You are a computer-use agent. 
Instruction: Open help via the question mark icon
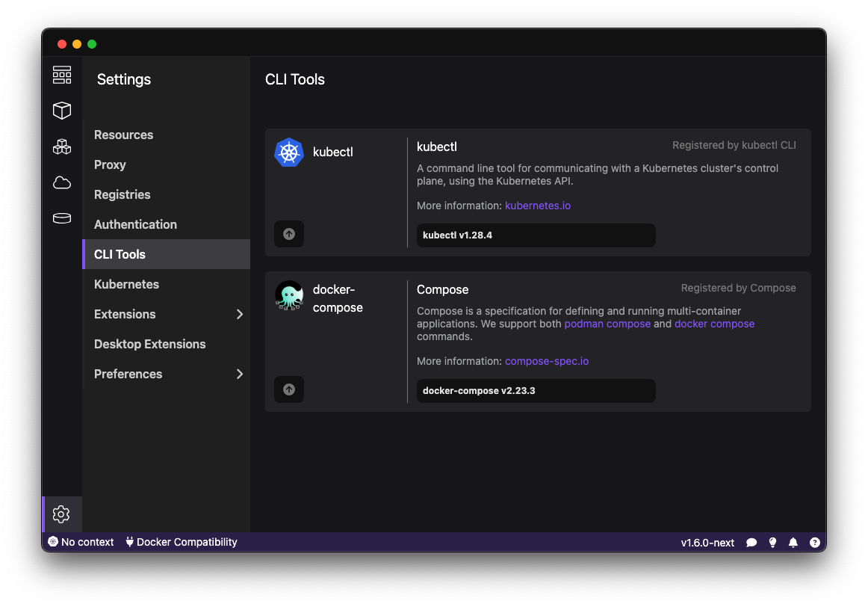814,542
